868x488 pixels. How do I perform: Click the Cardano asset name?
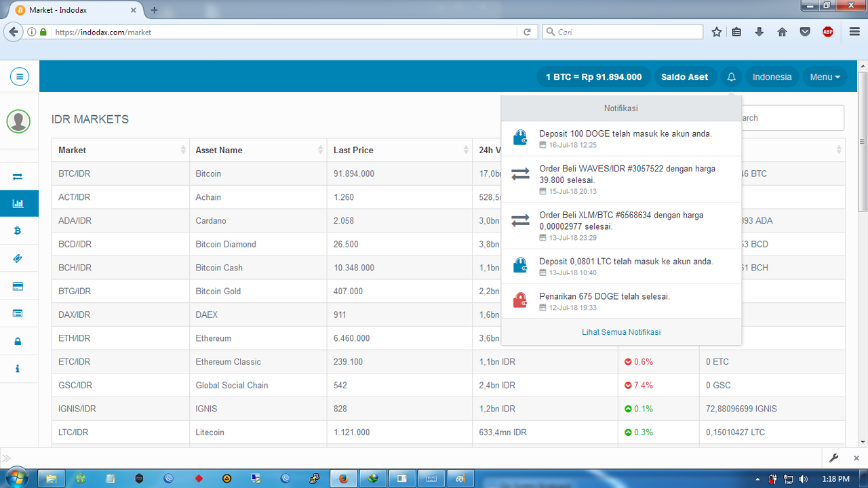pyautogui.click(x=211, y=220)
